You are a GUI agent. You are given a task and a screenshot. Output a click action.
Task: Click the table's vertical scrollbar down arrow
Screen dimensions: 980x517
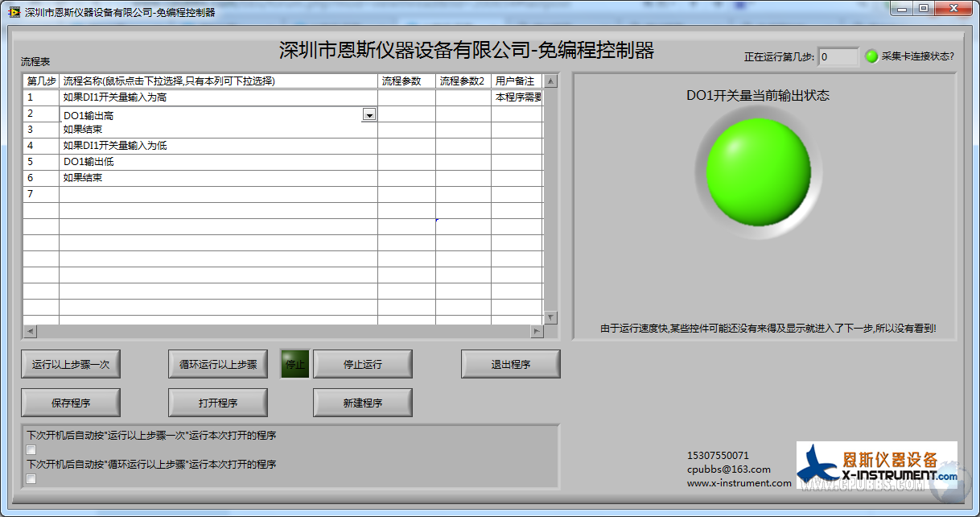coord(550,318)
